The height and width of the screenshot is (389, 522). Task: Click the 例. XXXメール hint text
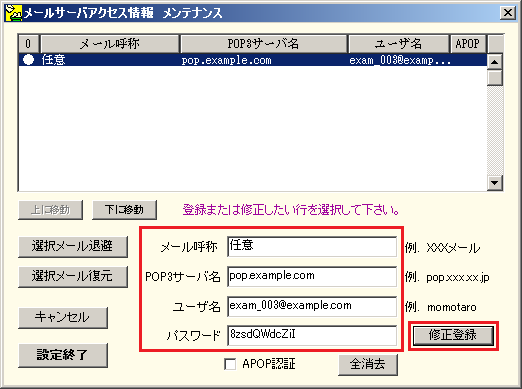(442, 248)
